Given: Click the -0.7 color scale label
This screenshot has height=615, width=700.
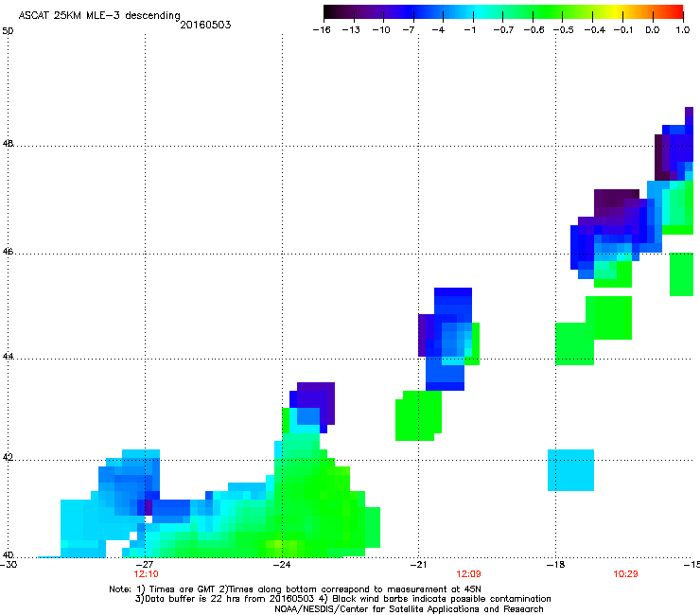Looking at the screenshot, I should tap(503, 30).
